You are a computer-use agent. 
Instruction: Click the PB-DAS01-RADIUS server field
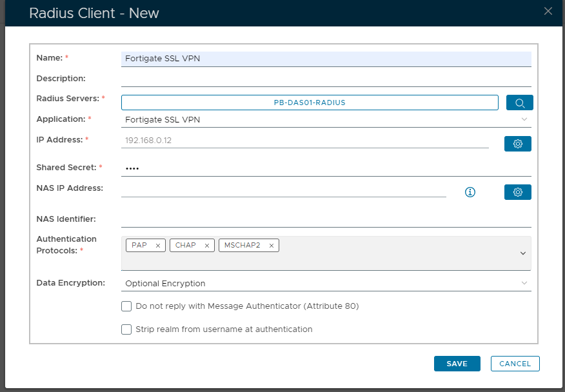(x=310, y=103)
